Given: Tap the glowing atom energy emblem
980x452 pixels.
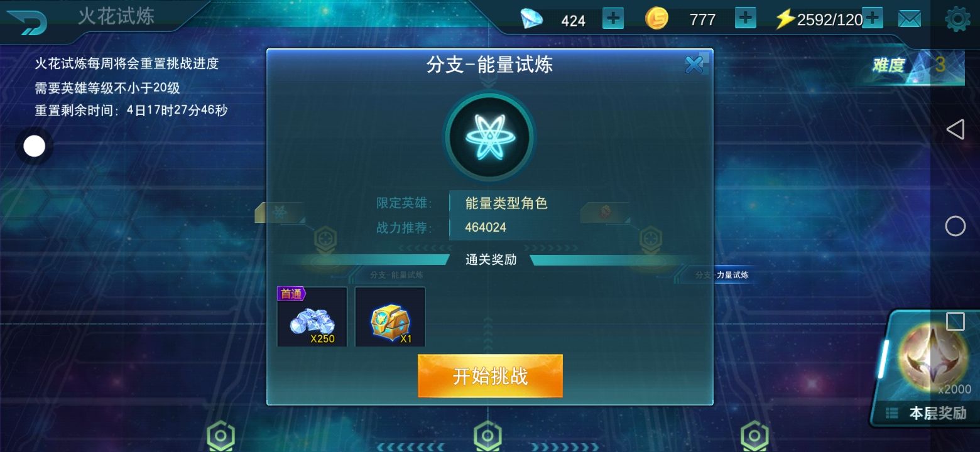Looking at the screenshot, I should pos(489,137).
